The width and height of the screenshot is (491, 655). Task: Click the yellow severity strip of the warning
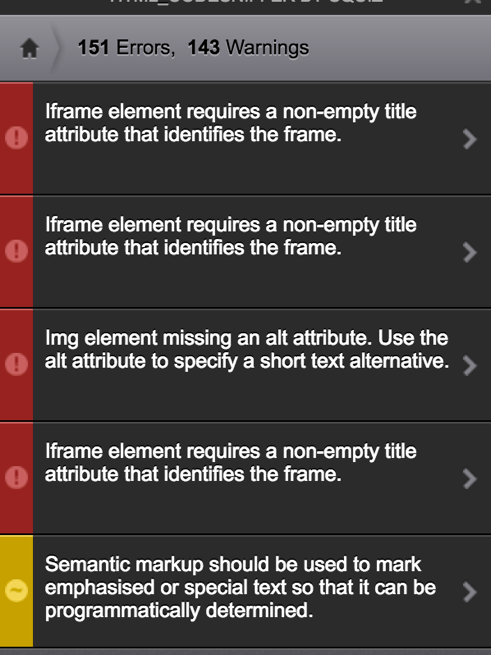[x=16, y=591]
